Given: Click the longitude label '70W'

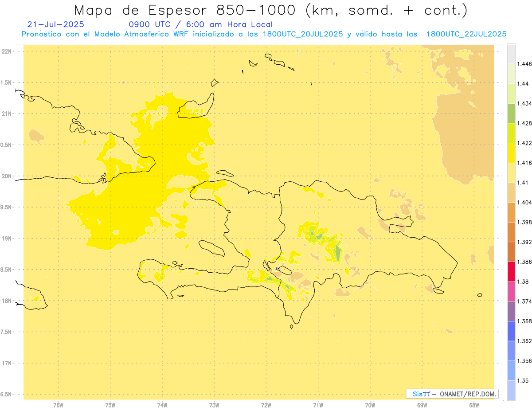Looking at the screenshot, I should coord(370,405).
